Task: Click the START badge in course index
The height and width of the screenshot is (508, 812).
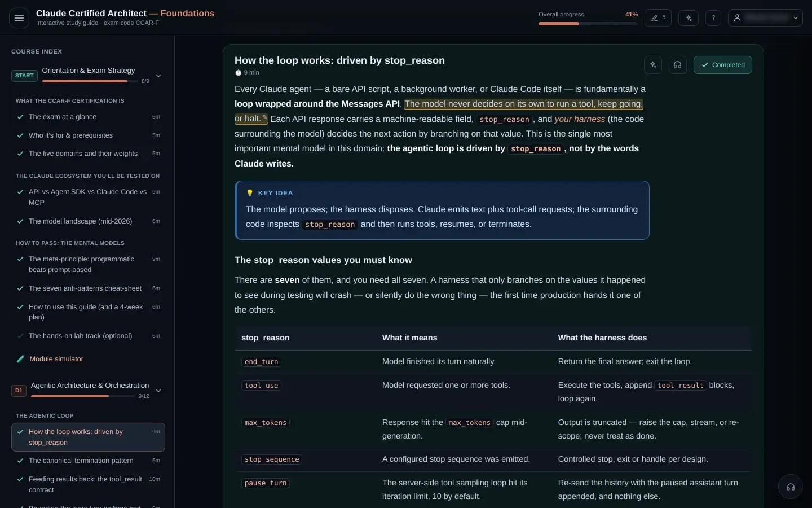Action: 24,76
